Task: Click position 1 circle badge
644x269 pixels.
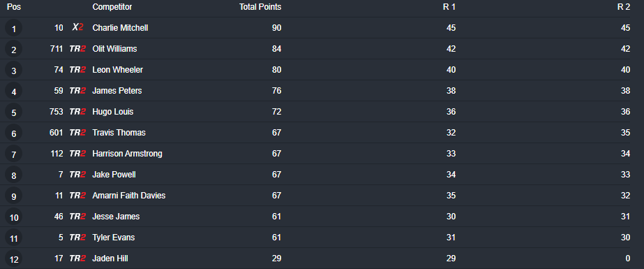Action: click(x=13, y=29)
